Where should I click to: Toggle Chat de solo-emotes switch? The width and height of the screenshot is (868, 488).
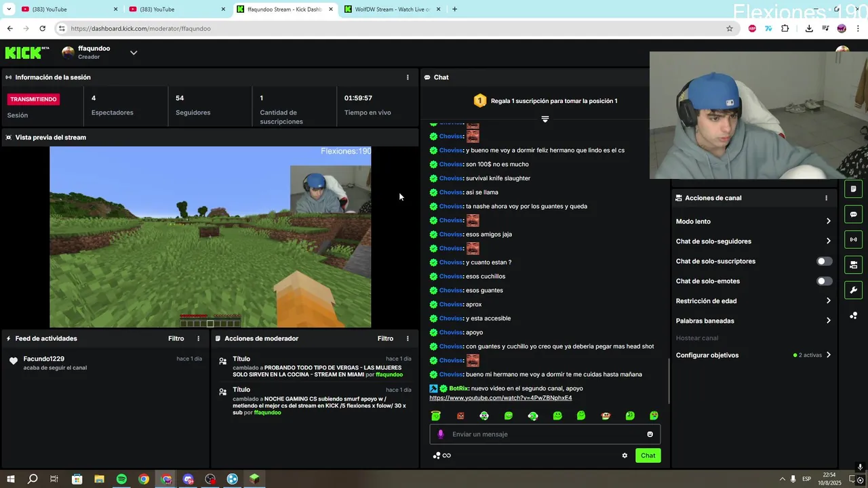(x=824, y=281)
